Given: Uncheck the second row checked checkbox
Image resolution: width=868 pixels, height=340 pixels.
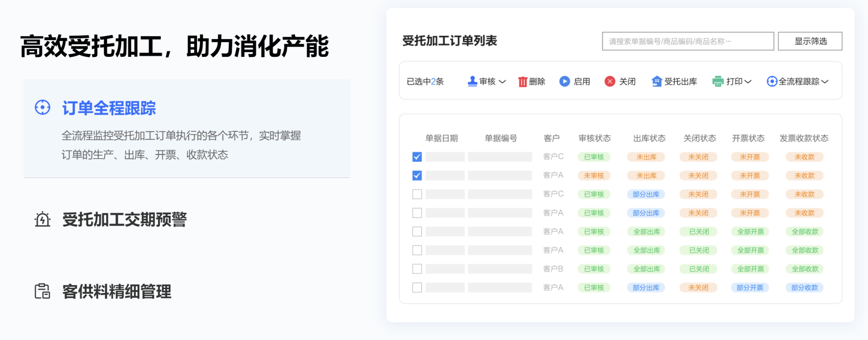Looking at the screenshot, I should point(417,176).
